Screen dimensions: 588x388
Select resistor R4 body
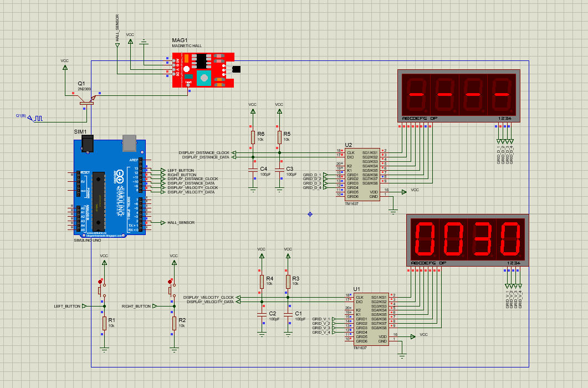(262, 282)
